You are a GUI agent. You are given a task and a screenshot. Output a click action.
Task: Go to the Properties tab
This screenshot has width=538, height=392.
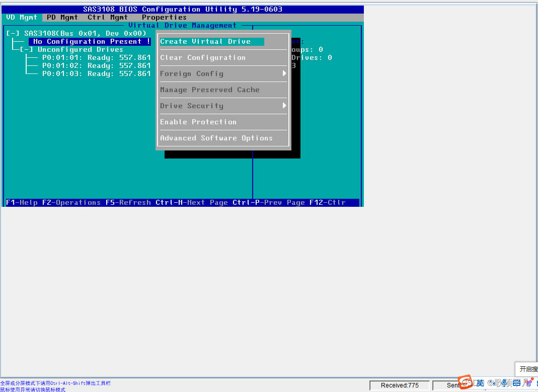[x=164, y=17]
